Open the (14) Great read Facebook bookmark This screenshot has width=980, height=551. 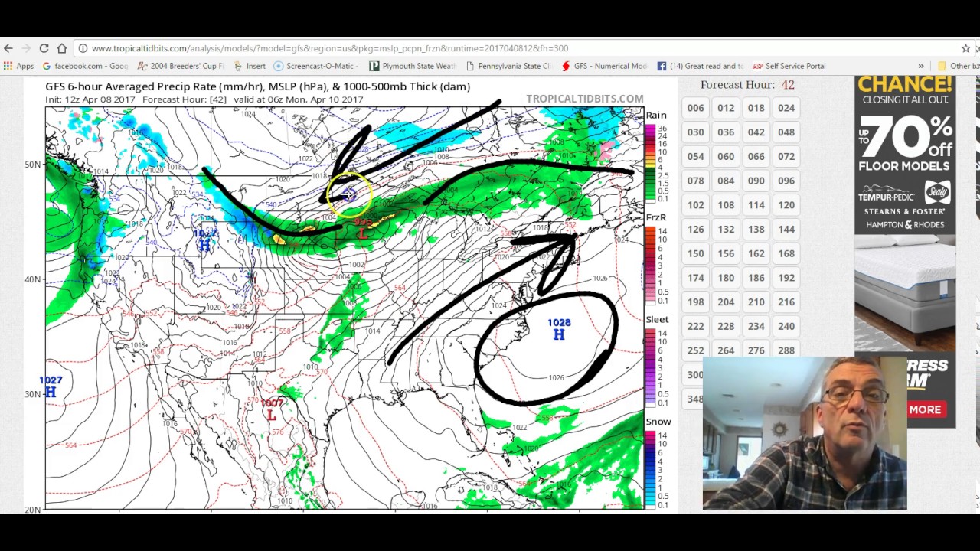(700, 66)
